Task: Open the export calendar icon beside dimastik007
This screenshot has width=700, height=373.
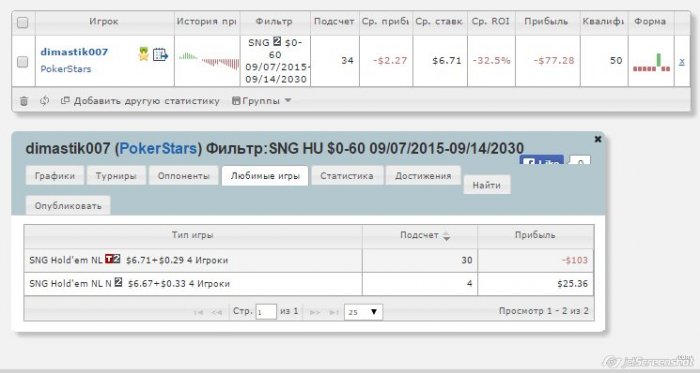Action: 160,55
